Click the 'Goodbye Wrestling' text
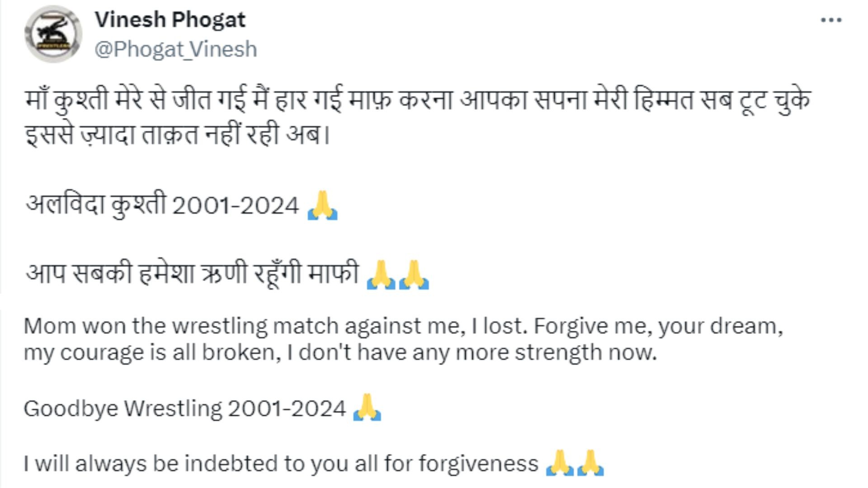868x488 pixels. coord(123,409)
